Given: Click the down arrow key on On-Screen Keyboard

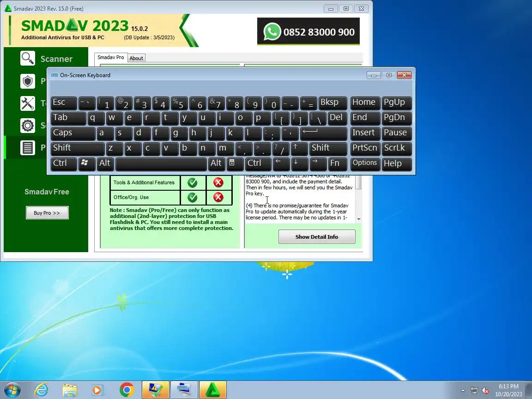Looking at the screenshot, I should click(300, 163).
